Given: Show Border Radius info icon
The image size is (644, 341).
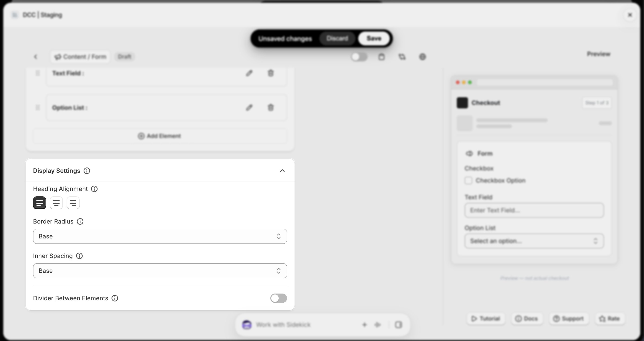Looking at the screenshot, I should click(x=80, y=221).
